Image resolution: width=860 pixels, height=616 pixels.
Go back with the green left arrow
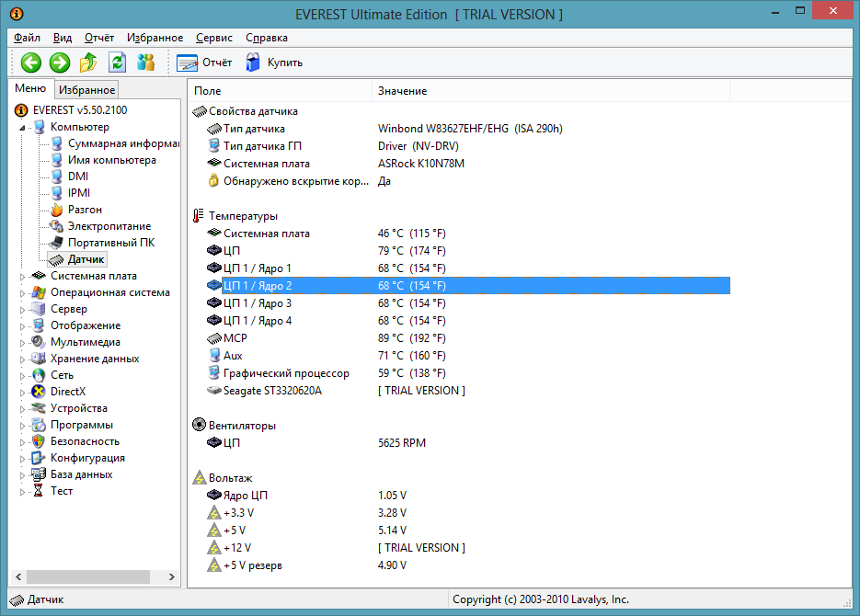click(x=31, y=63)
